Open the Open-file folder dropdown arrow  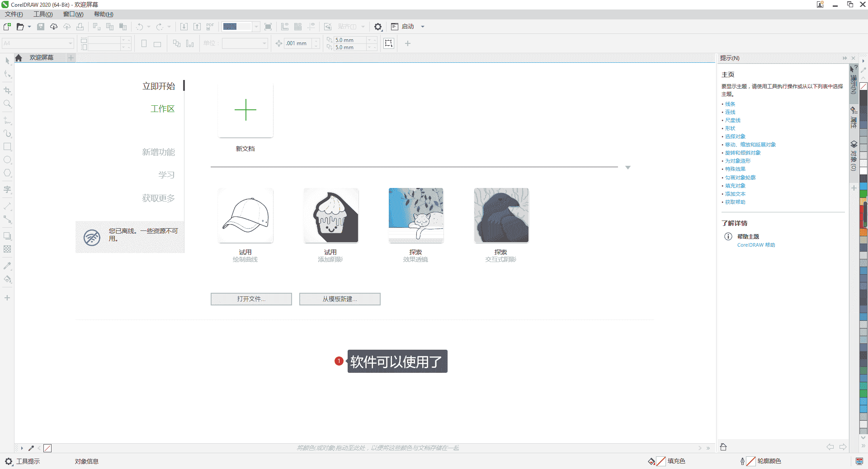pyautogui.click(x=29, y=27)
